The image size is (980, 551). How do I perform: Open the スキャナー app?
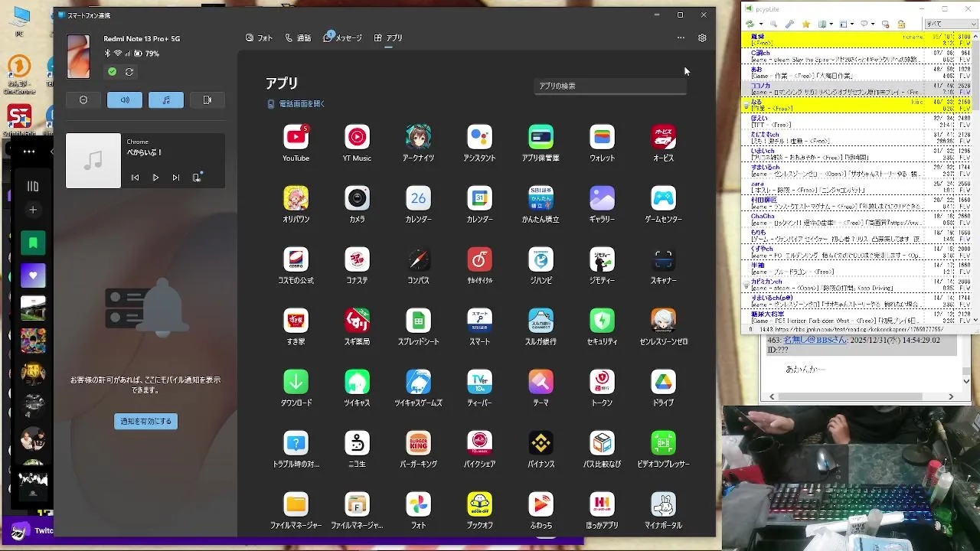[663, 259]
